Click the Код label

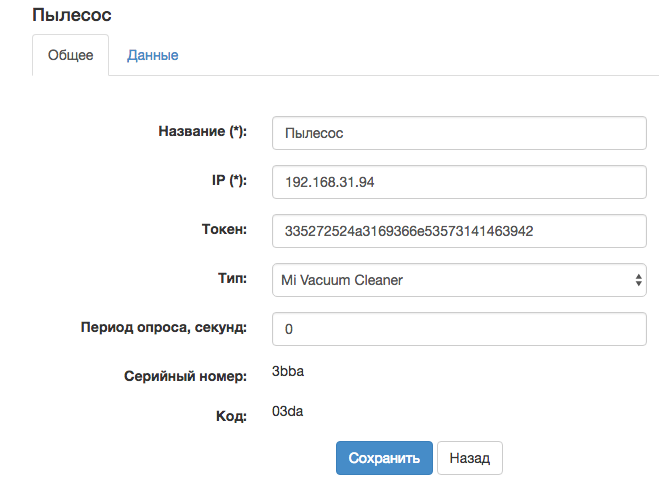[x=233, y=415]
